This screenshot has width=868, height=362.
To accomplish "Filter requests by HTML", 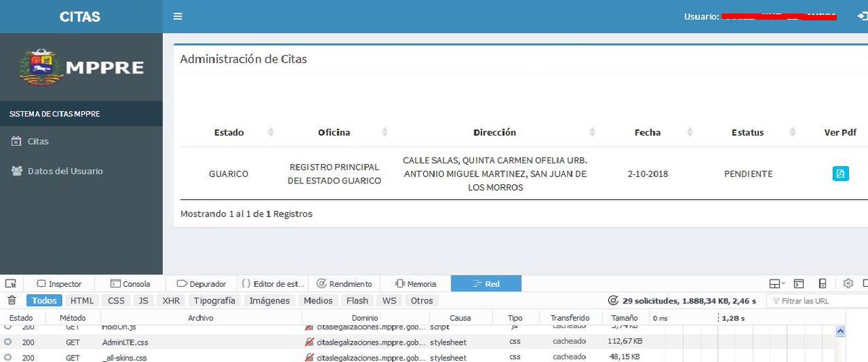I will pyautogui.click(x=82, y=301).
